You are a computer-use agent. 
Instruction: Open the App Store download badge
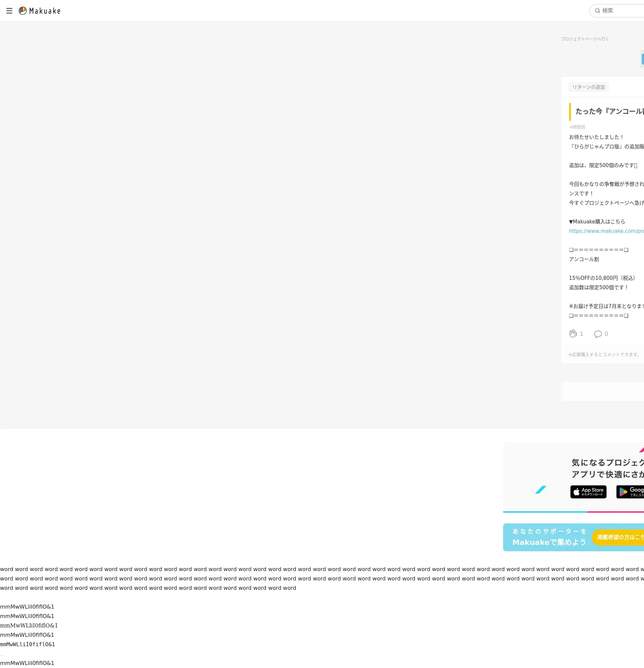point(588,492)
